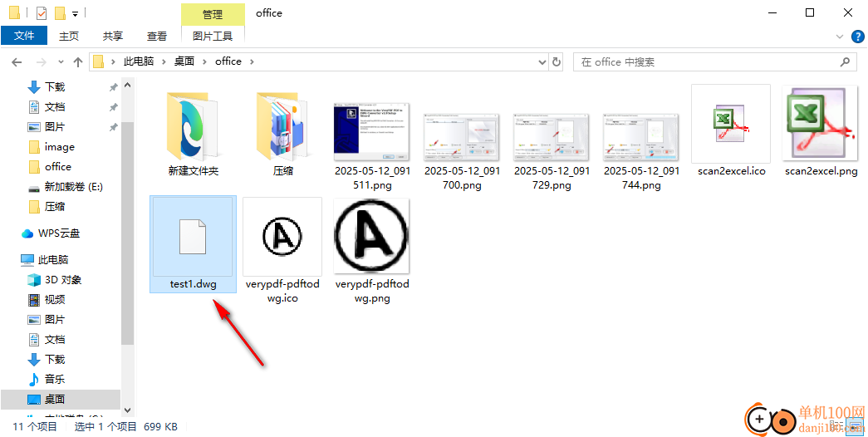This screenshot has width=868, height=437.
Task: Open pinned 文档 in quick access
Action: [47, 107]
